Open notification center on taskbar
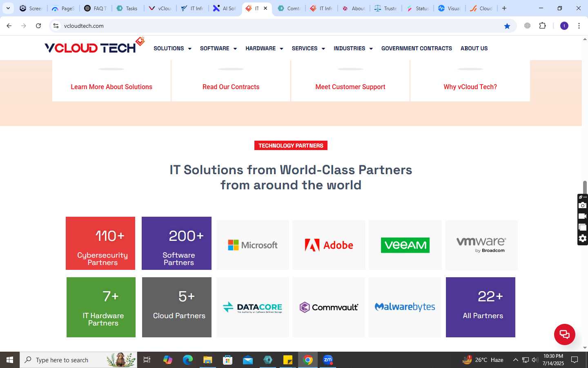 575,360
